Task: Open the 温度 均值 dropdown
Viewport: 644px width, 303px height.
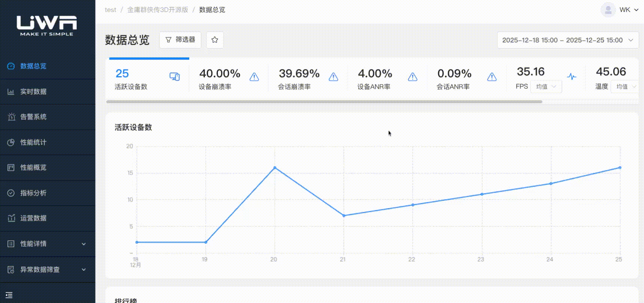Action: (625, 86)
